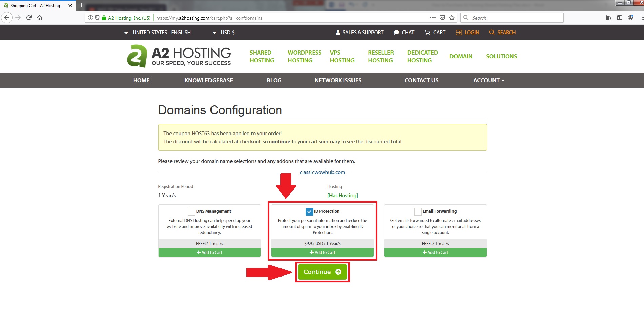Open WordPress Hosting menu
The width and height of the screenshot is (644, 327).
[304, 56]
